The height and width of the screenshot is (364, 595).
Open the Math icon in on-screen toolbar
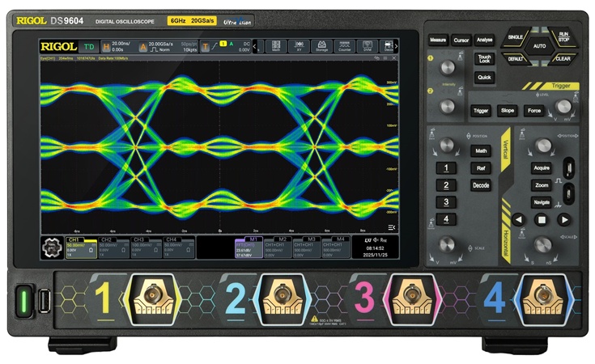tap(276, 46)
